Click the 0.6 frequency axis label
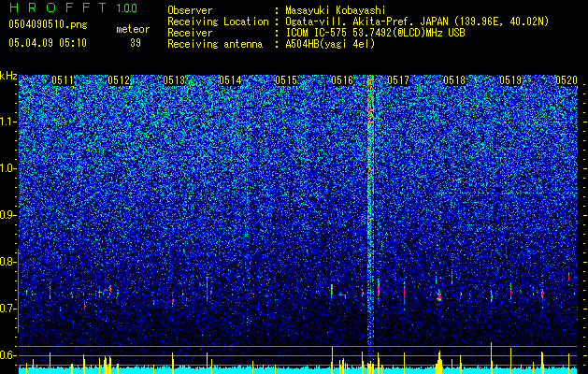The height and width of the screenshot is (374, 588). [7, 355]
